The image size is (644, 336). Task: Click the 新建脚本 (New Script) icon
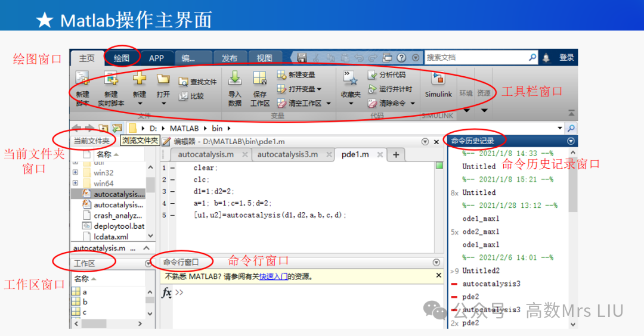(x=82, y=79)
